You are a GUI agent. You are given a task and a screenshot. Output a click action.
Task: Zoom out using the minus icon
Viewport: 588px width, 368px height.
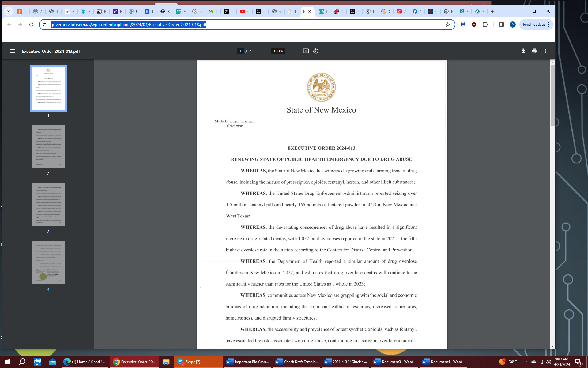(265, 51)
